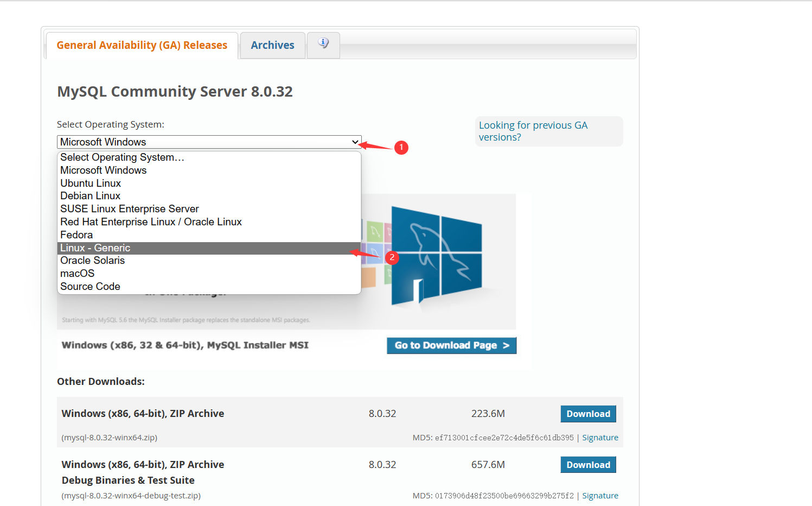This screenshot has height=506, width=812.
Task: Choose "Select Operating System…" placeholder option
Action: [x=209, y=157]
